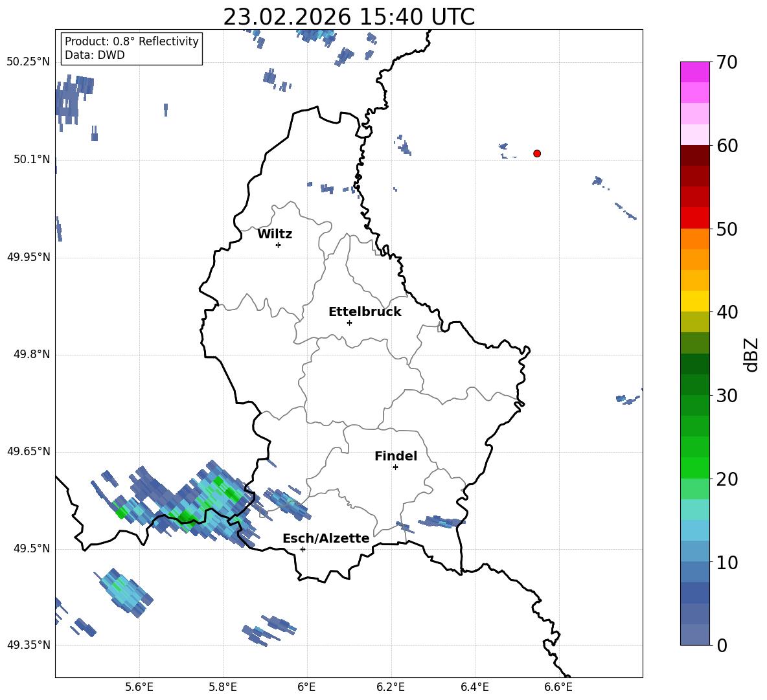Click the 'Data: DWD' label
The image size is (767, 700).
pos(95,55)
